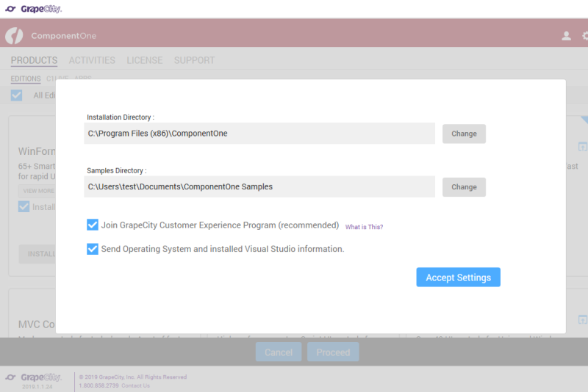Change the Samples Directory
588x392 pixels.
pos(464,187)
